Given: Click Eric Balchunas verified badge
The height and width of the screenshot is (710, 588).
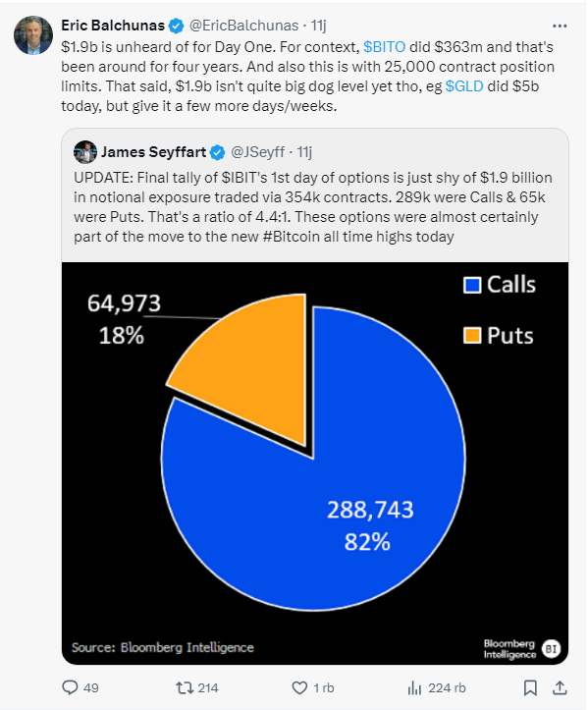Looking at the screenshot, I should 176,26.
